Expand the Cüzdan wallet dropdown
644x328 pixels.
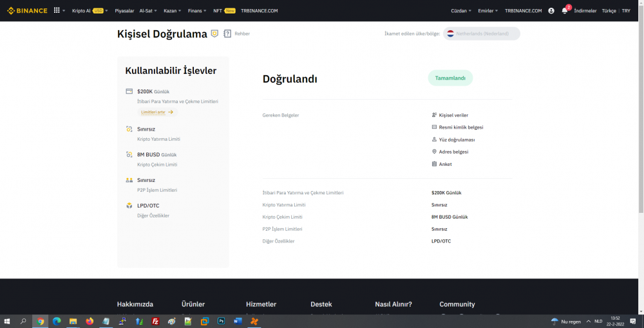coord(461,11)
